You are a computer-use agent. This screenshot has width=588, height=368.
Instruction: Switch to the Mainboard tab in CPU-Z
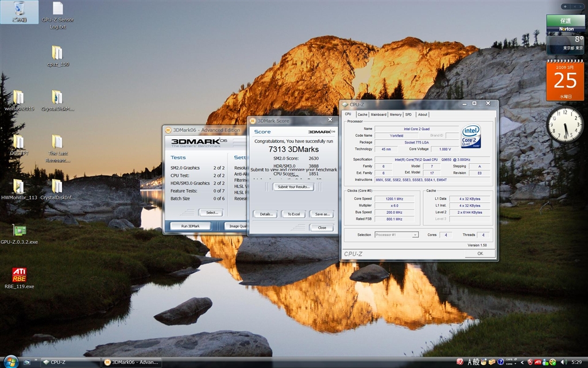(378, 114)
